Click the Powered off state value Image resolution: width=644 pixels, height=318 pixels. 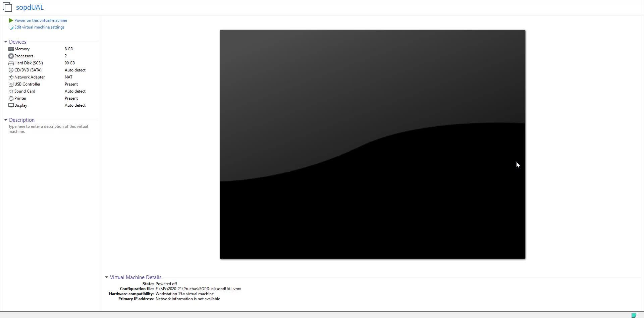tap(166, 284)
